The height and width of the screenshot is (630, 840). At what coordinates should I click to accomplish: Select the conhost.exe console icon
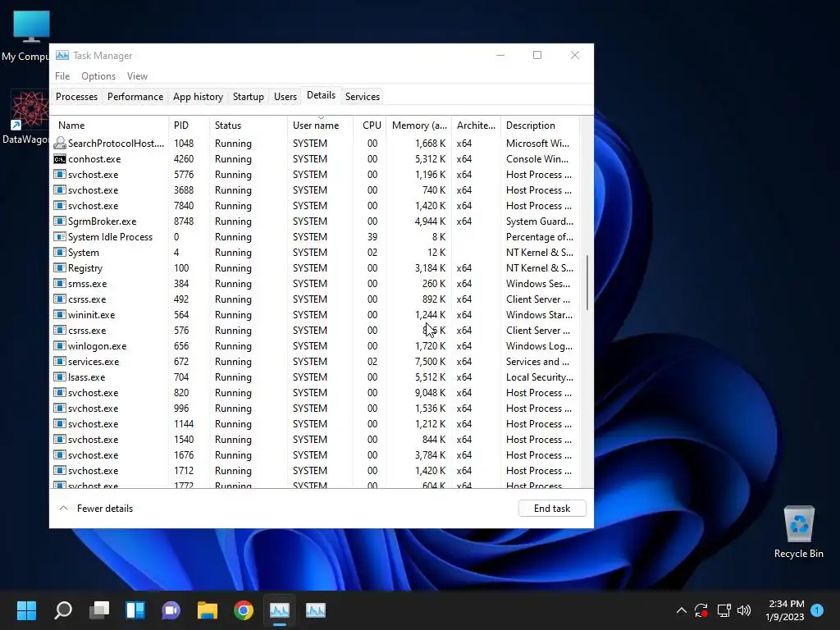pos(60,159)
